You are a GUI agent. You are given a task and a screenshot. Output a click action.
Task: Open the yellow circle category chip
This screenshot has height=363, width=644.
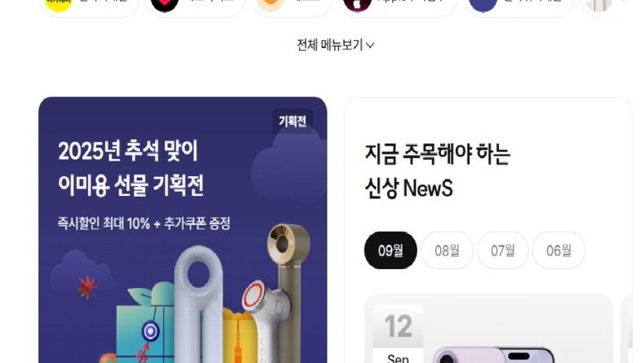pyautogui.click(x=89, y=6)
